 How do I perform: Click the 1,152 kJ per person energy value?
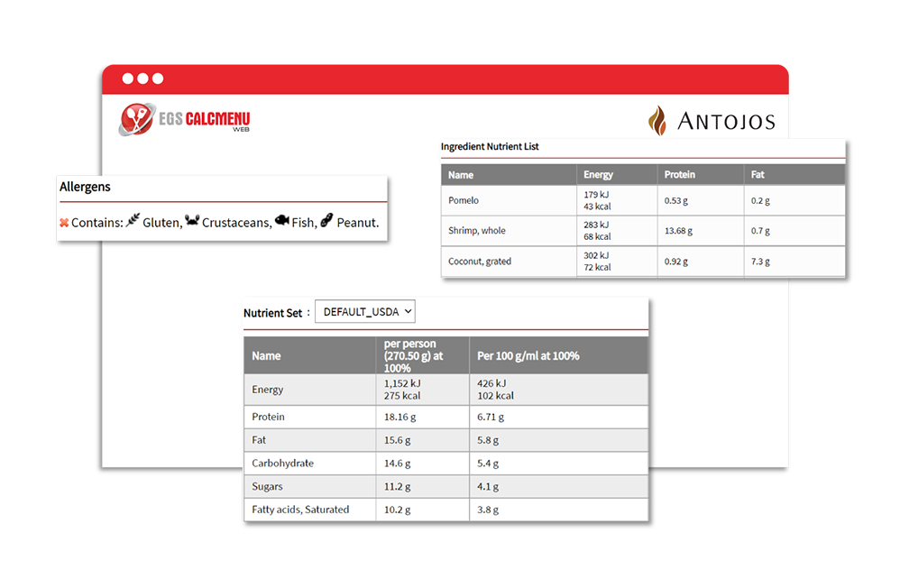(x=402, y=383)
